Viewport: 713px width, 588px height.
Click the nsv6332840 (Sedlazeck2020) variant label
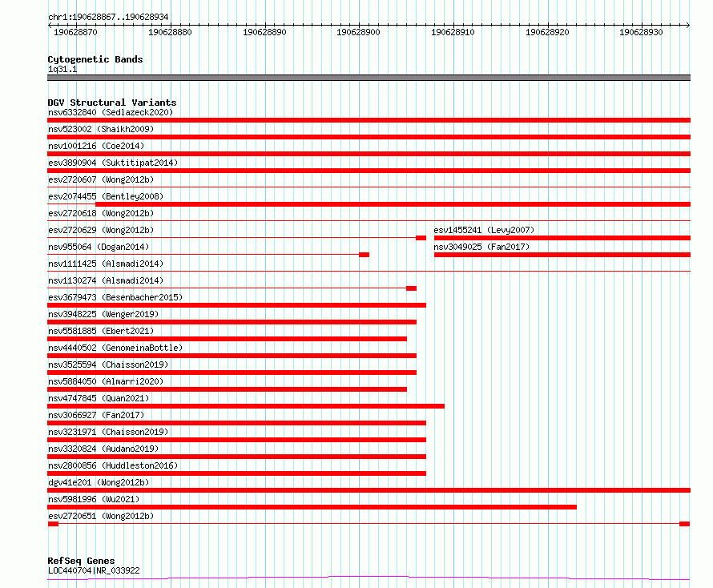click(111, 112)
